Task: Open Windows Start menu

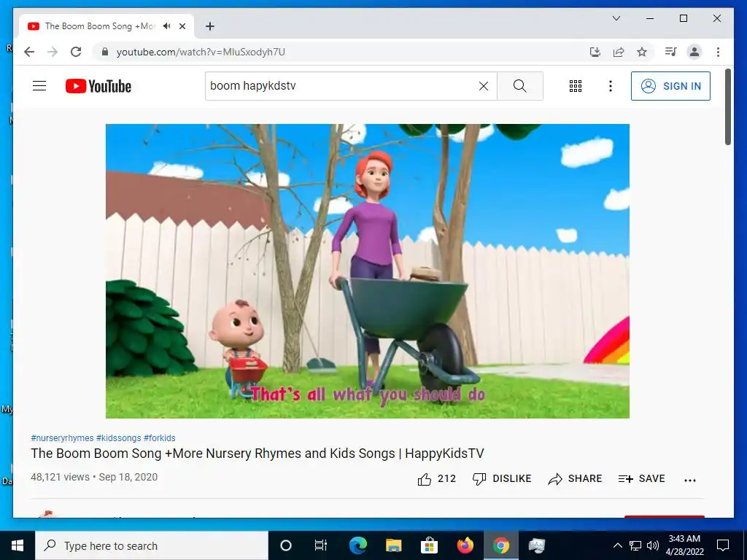Action: [18, 545]
